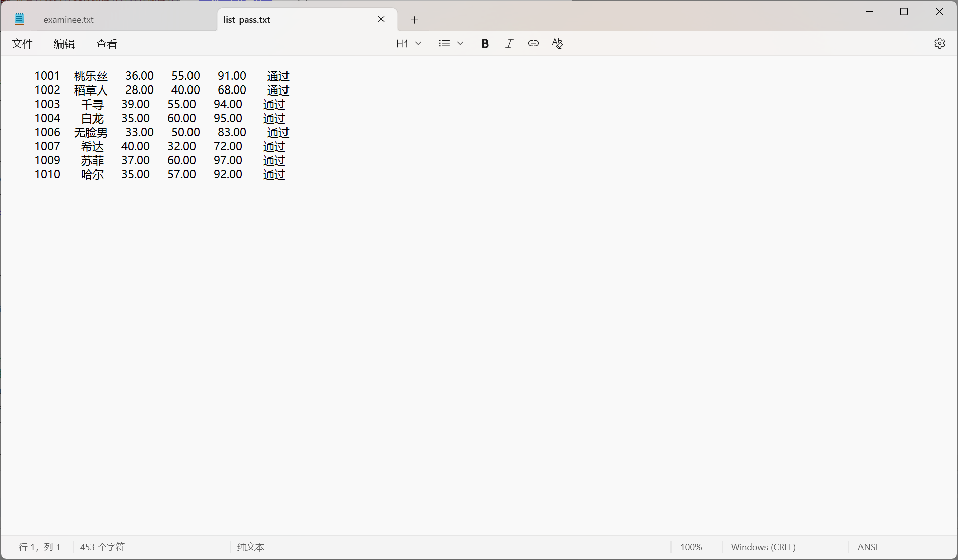The image size is (958, 560).
Task: Click the total 68.00 in row 1002
Action: (x=232, y=90)
